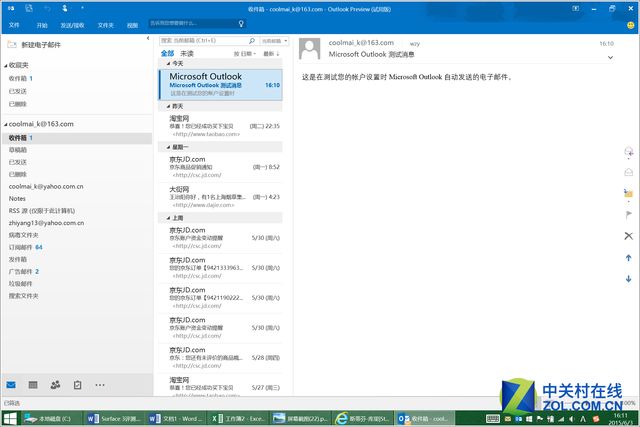Screen dimensions: 640x427
Task: Open the 开始 (Home) ribbon tab
Action: click(42, 25)
